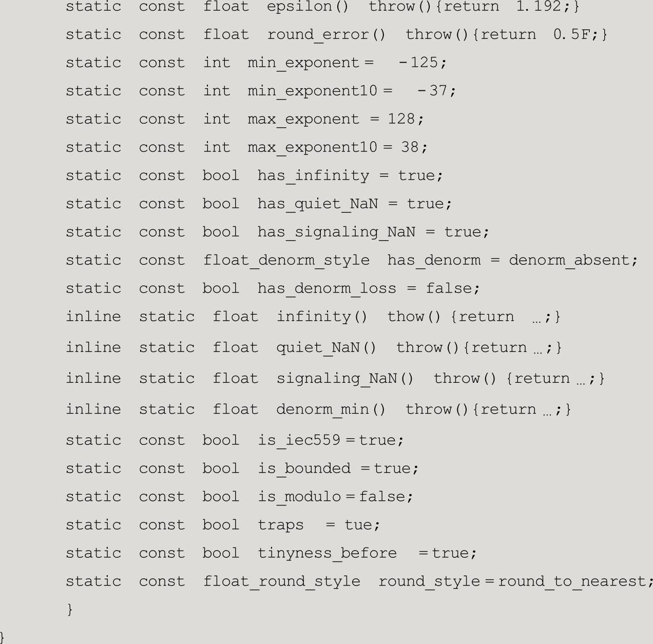Image resolution: width=653 pixels, height=644 pixels.
Task: Select the round_error() function text
Action: pos(326,35)
